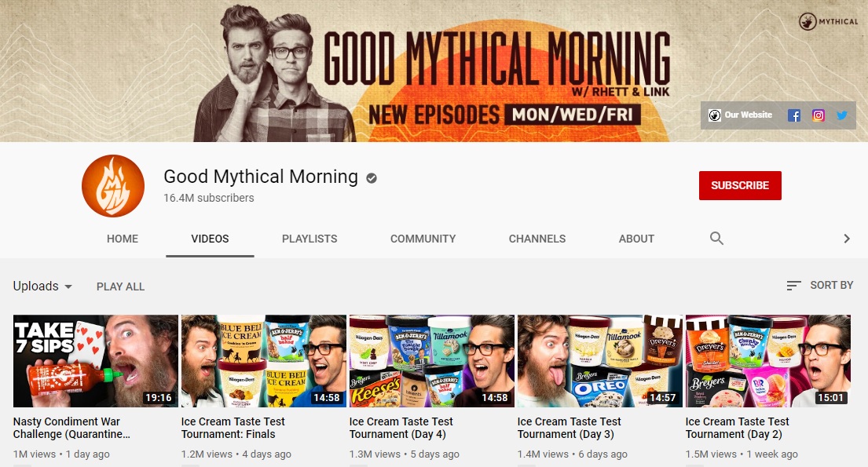Click the 16.4M subscribers count
This screenshot has height=467, width=868.
click(x=209, y=198)
